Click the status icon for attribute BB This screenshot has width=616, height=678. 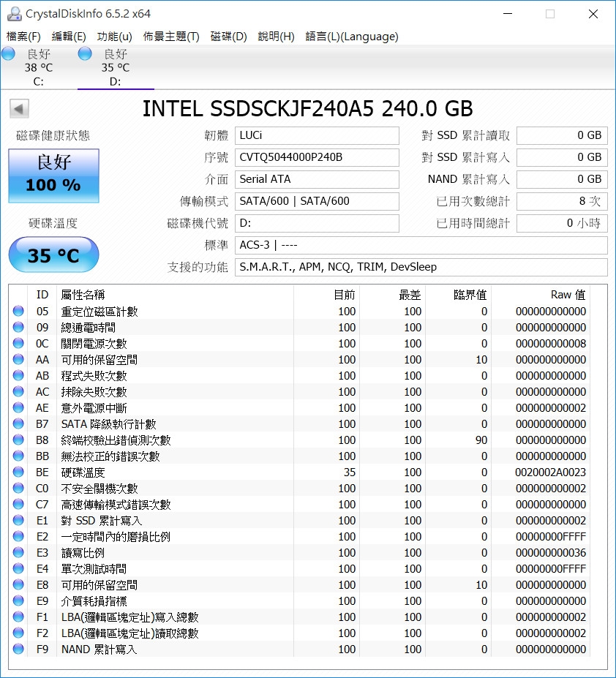point(18,456)
